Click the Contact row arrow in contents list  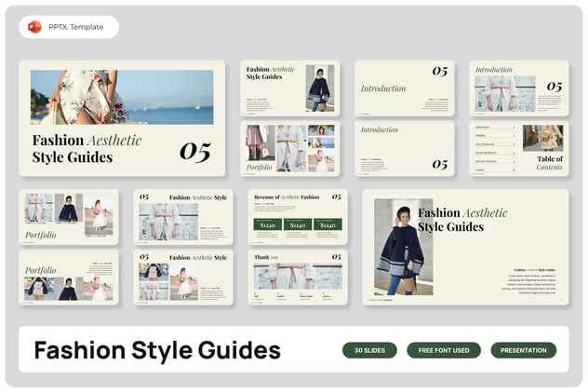tap(513, 170)
